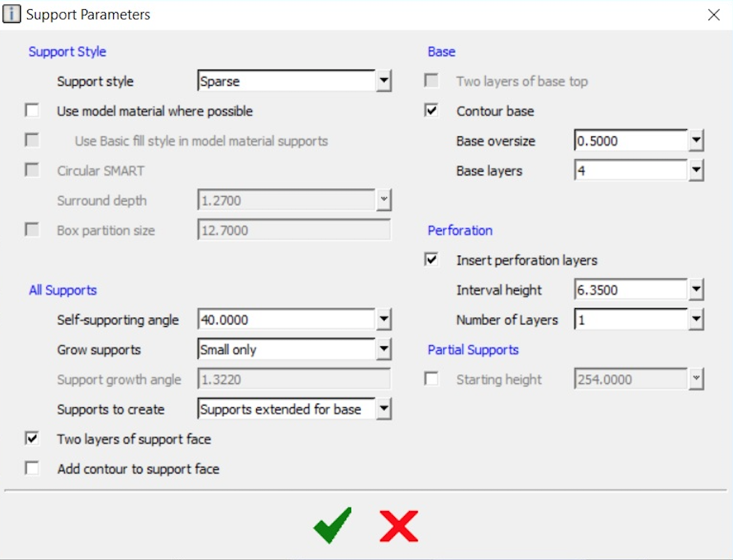Image resolution: width=733 pixels, height=560 pixels.
Task: Expand the Number of Layers dropdown
Action: point(696,320)
